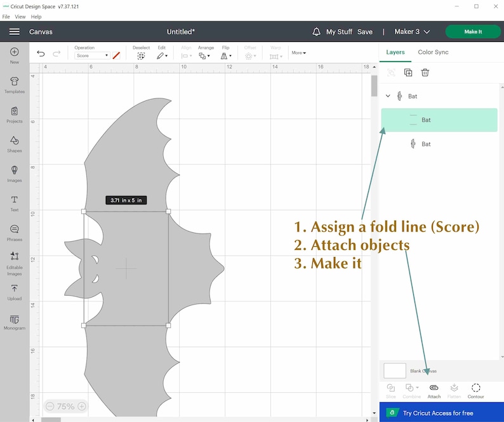Open the hamburger main menu
This screenshot has height=422, width=504.
[15, 32]
